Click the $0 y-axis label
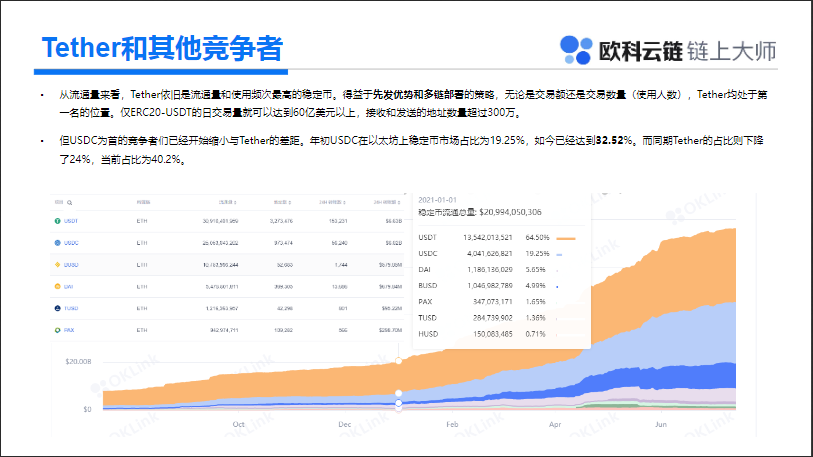813x457 pixels. tap(87, 409)
